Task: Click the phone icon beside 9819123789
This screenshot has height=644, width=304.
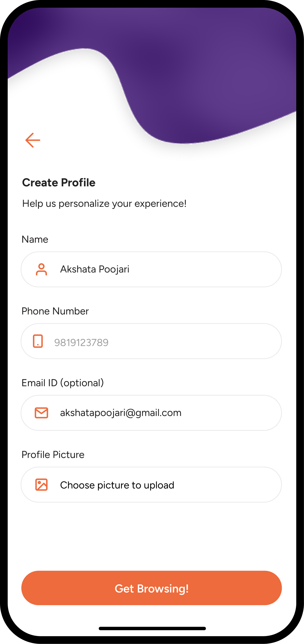Action: [x=38, y=341]
